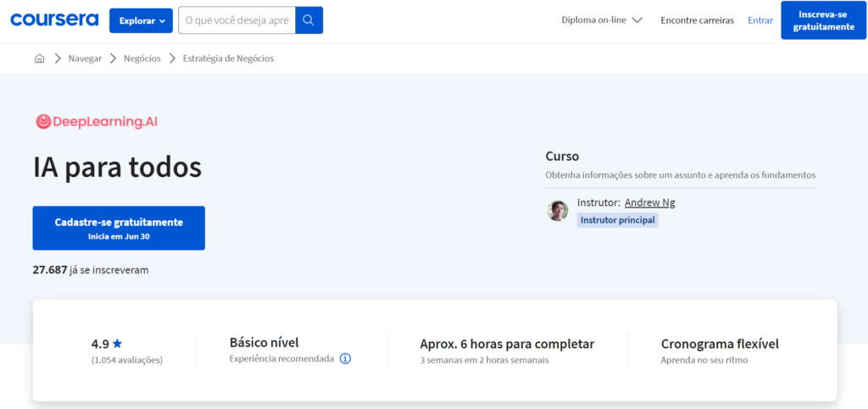Click the info icon beside Experiência recomendada
868x409 pixels.
[346, 359]
